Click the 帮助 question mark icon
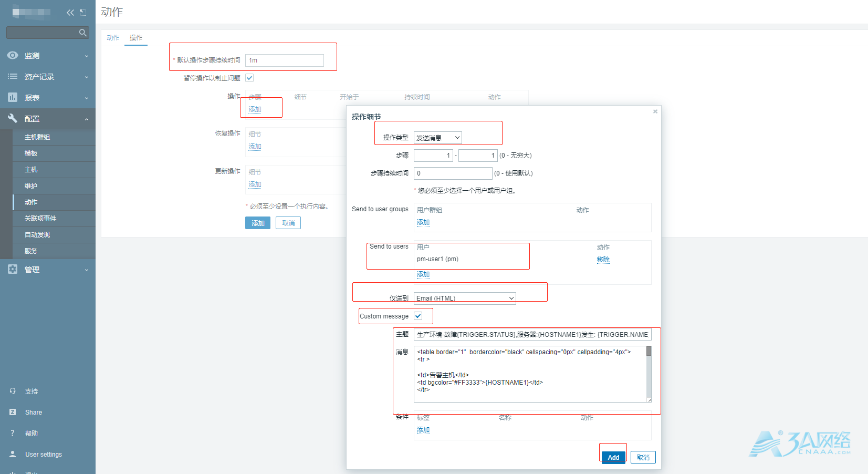 coord(13,433)
